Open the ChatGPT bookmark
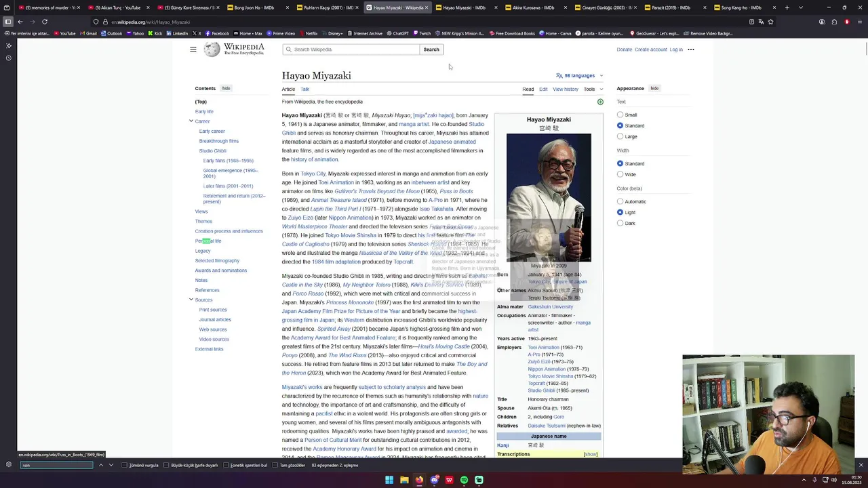The height and width of the screenshot is (488, 868). [397, 33]
